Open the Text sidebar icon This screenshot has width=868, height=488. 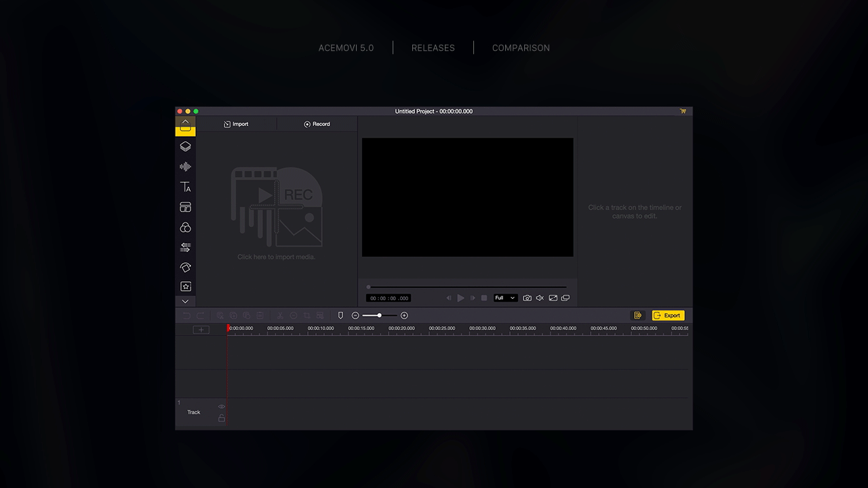pyautogui.click(x=185, y=187)
